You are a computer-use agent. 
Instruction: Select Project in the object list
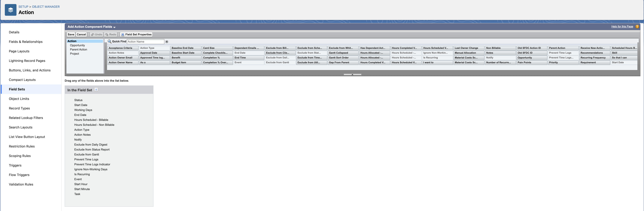click(74, 54)
